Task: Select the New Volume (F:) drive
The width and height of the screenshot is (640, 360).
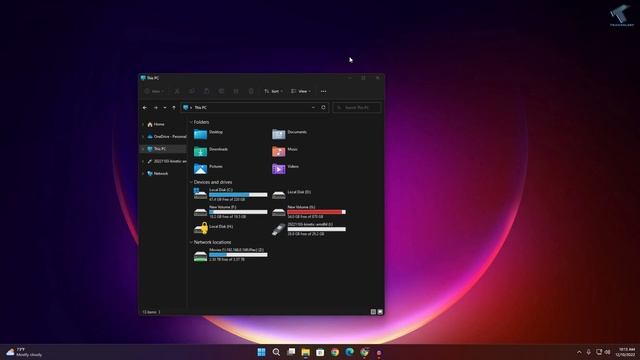Action: click(x=231, y=212)
